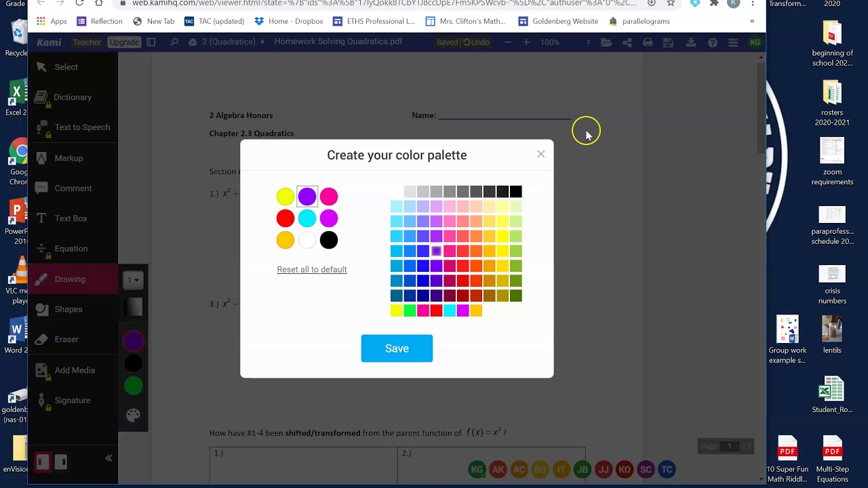Open Home - Dropbox bookmark
Screen dimensions: 868x488
tap(289, 21)
